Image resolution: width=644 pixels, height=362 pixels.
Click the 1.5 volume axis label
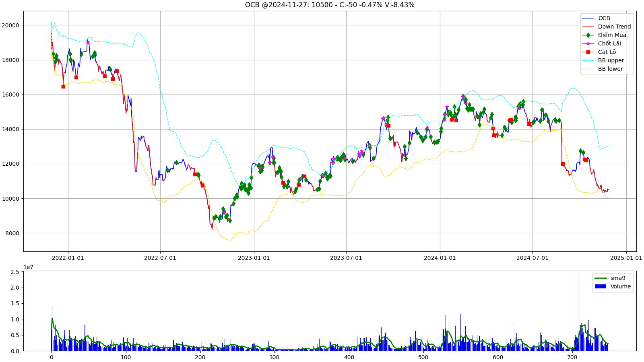click(x=14, y=304)
